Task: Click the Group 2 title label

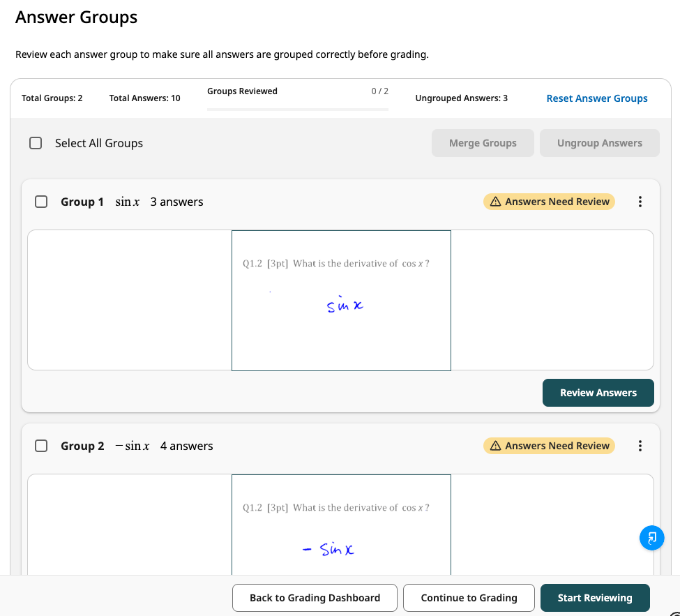Action: coord(82,446)
